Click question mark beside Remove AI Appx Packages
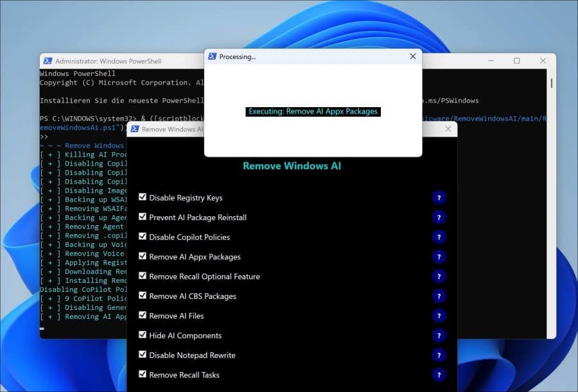578x392 pixels. point(439,257)
